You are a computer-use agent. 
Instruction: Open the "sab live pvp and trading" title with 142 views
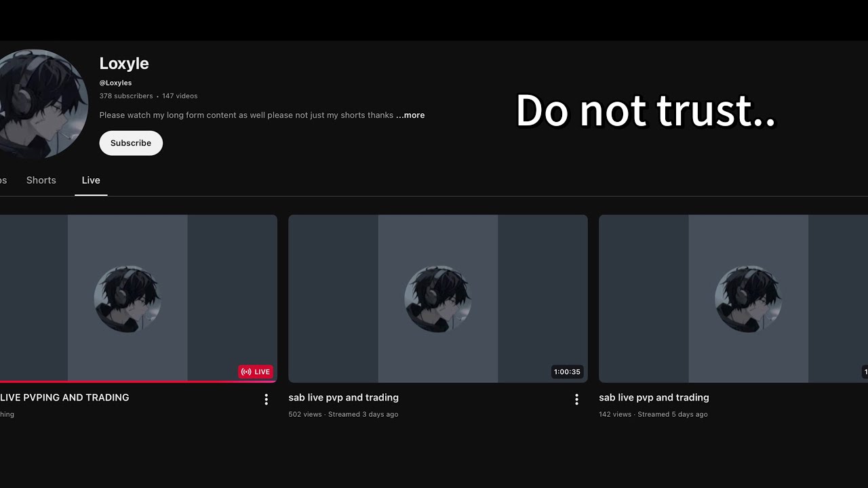(x=654, y=398)
